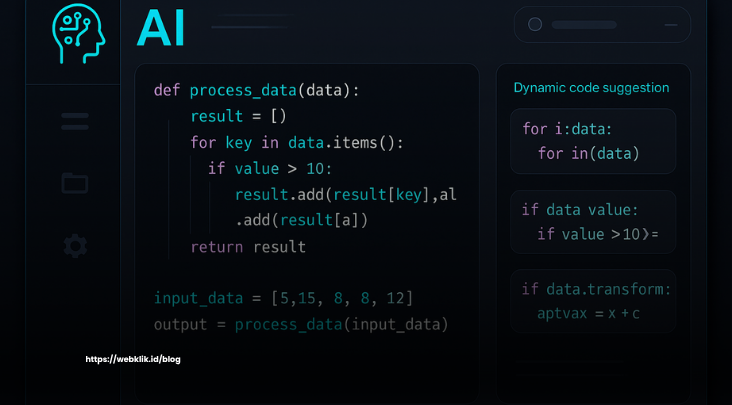Click the 'result = []' code line
732x405 pixels.
[x=238, y=116]
